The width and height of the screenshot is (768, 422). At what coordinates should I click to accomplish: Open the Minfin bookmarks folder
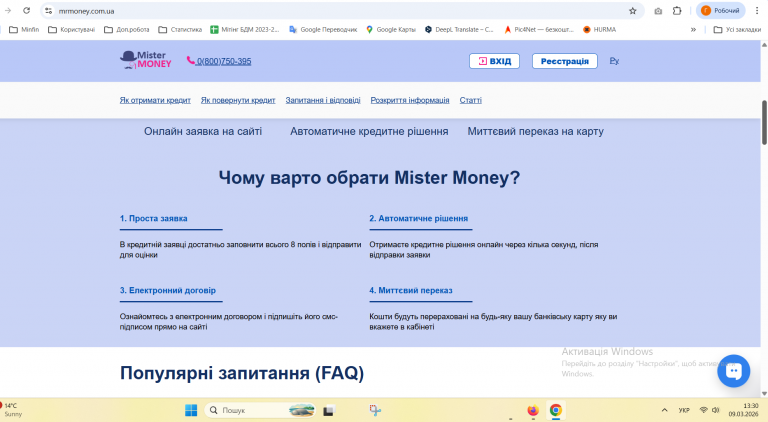tap(24, 29)
